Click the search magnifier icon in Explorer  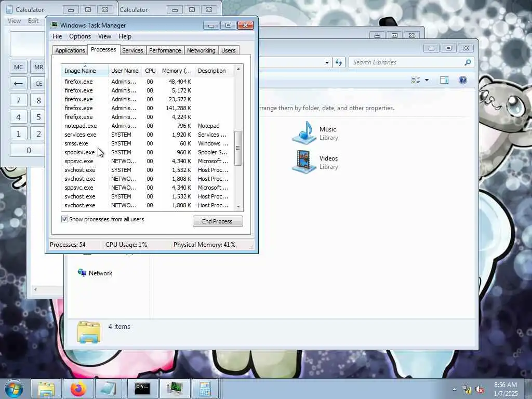468,62
